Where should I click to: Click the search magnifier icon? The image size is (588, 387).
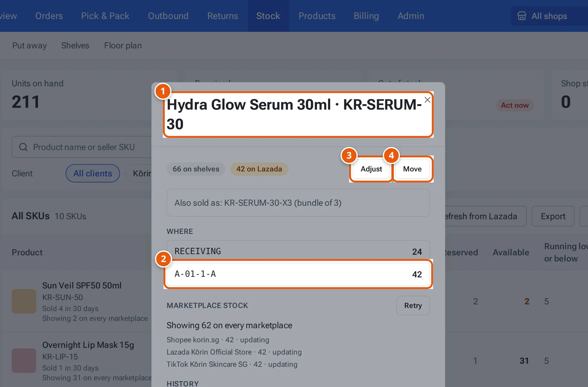(x=23, y=147)
